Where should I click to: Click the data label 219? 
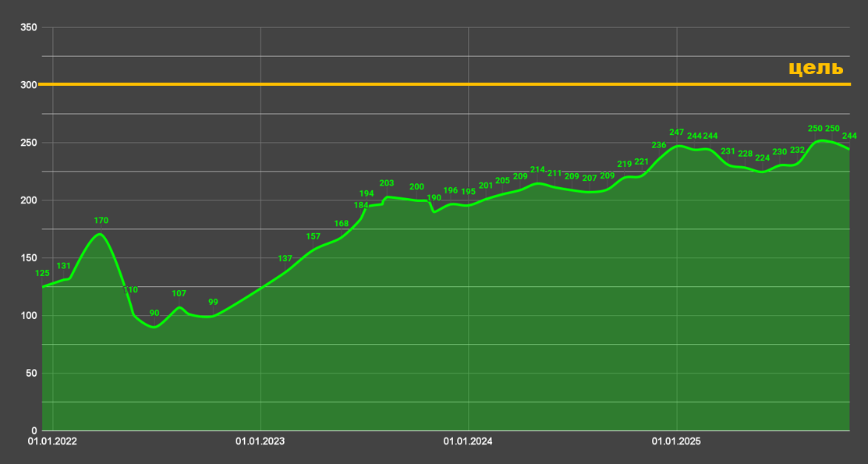tap(625, 164)
